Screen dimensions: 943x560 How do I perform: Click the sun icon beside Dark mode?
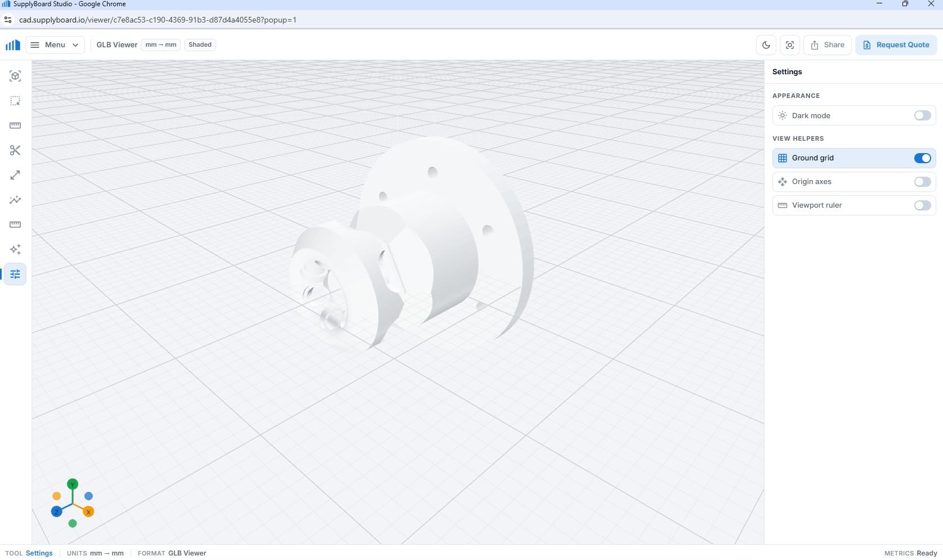pos(782,115)
